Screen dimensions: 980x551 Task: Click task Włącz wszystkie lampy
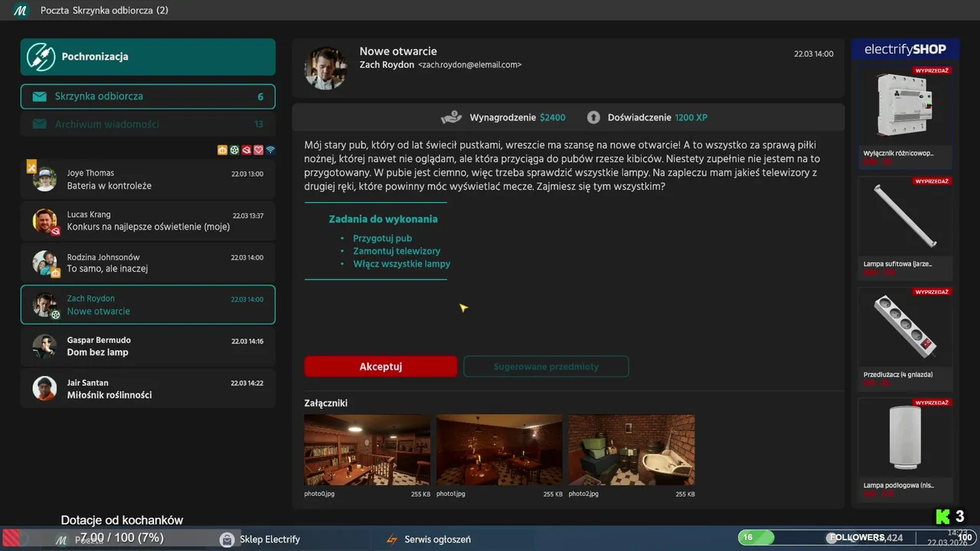401,263
